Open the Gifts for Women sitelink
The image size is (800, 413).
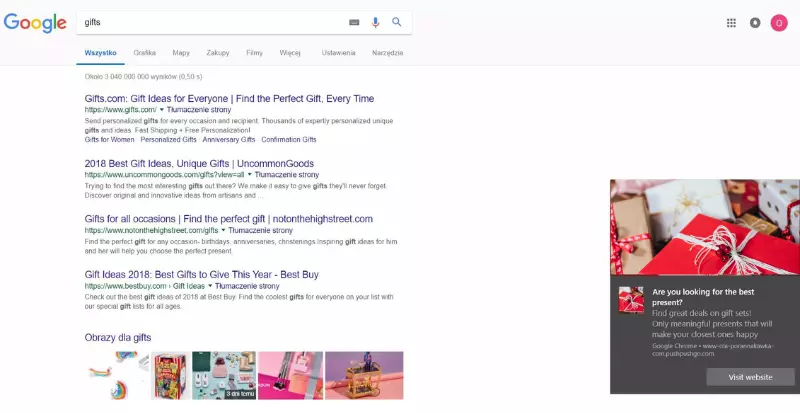(109, 139)
